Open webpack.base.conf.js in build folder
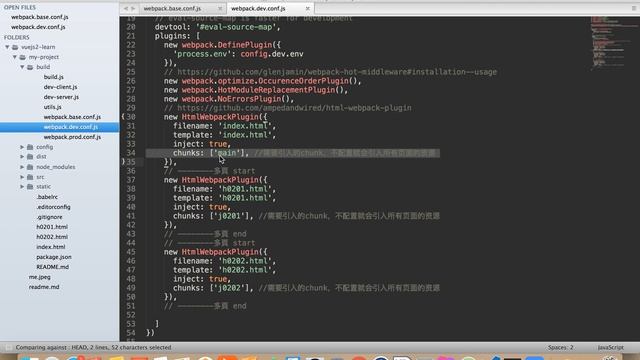Viewport: 640px width, 360px height. pyautogui.click(x=72, y=117)
